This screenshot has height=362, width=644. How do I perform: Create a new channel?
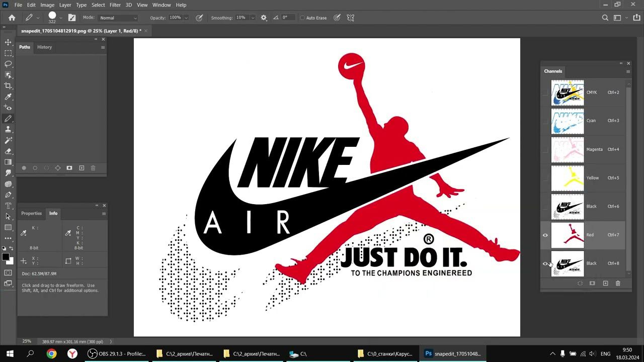pos(605,284)
